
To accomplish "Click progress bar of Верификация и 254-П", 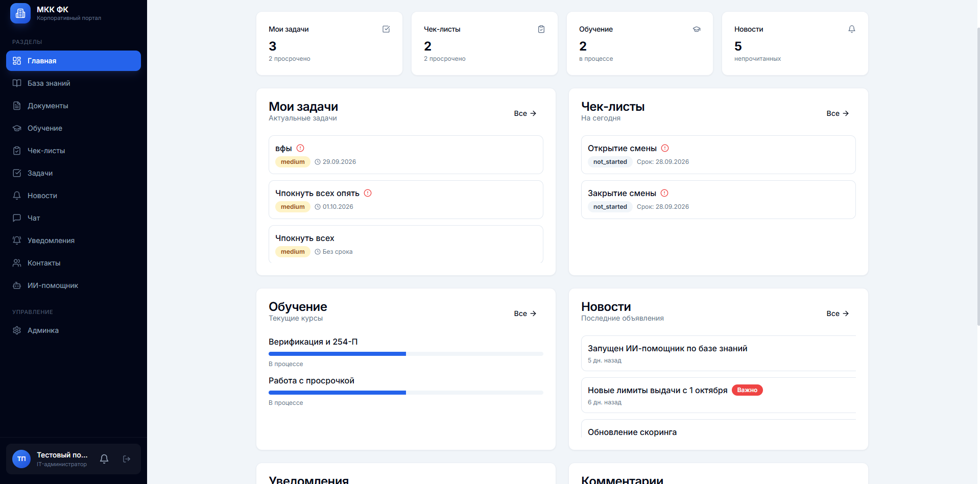I will tap(406, 354).
